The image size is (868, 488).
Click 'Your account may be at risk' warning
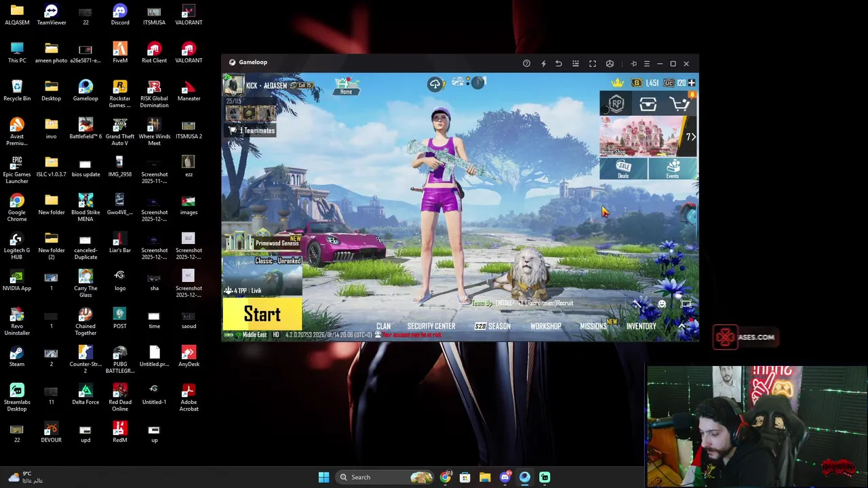coord(412,335)
